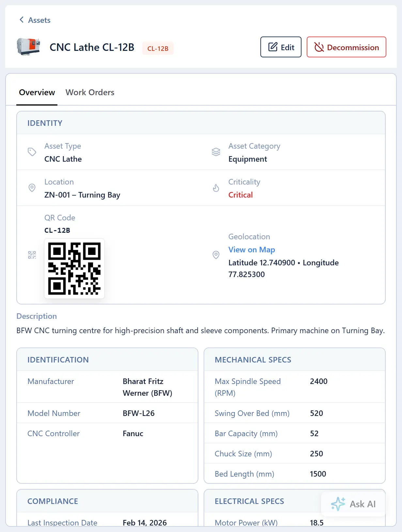Click the CL-12B QR code image

74,269
